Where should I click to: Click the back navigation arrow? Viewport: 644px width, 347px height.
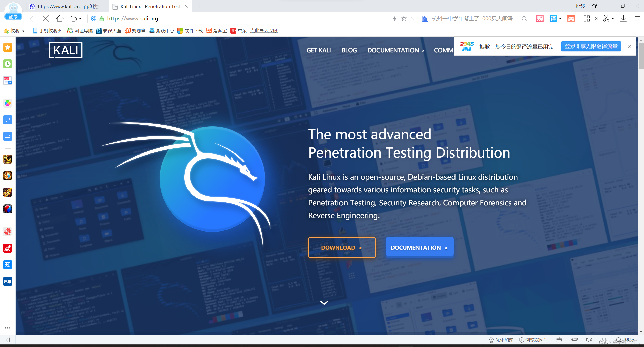32,18
